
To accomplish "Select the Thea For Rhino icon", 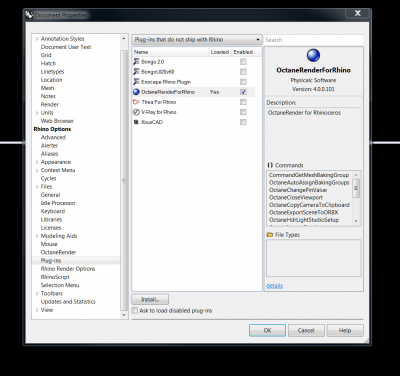I will click(136, 102).
